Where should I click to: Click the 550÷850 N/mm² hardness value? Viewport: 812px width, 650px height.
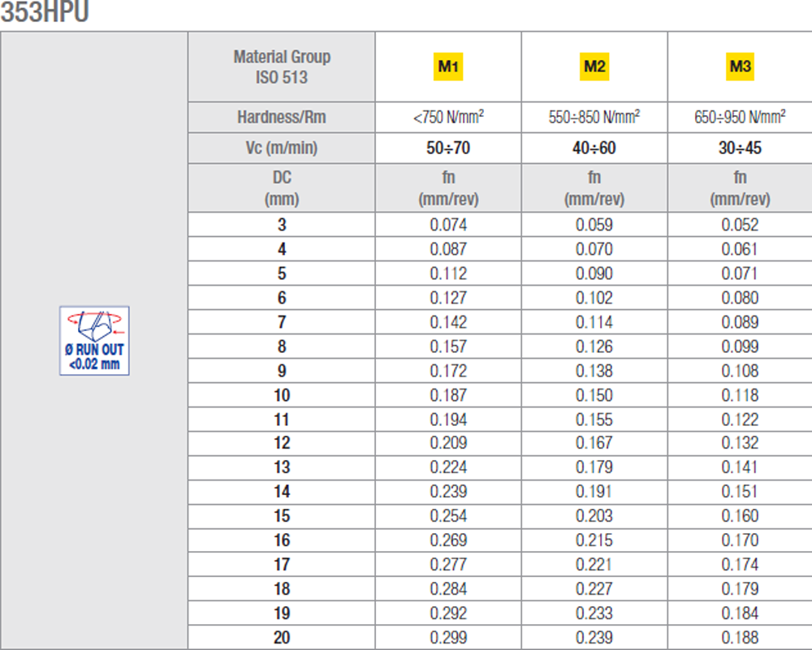point(594,117)
